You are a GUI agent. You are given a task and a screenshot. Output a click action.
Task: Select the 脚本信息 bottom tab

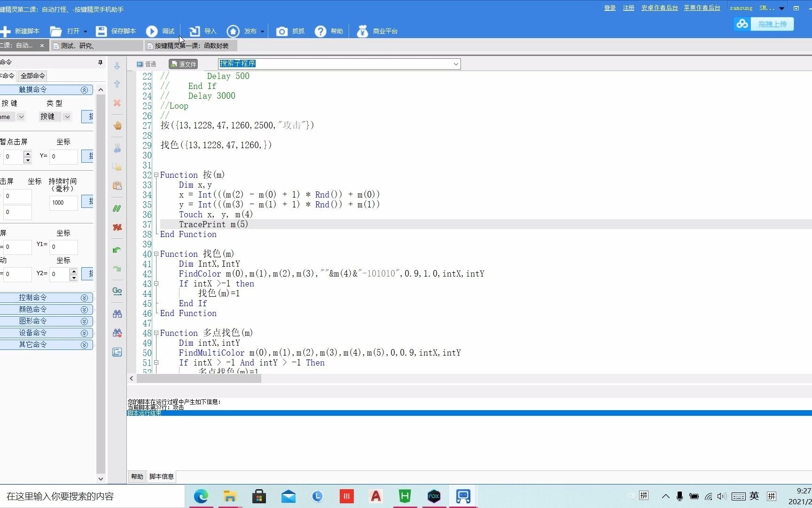coord(162,476)
